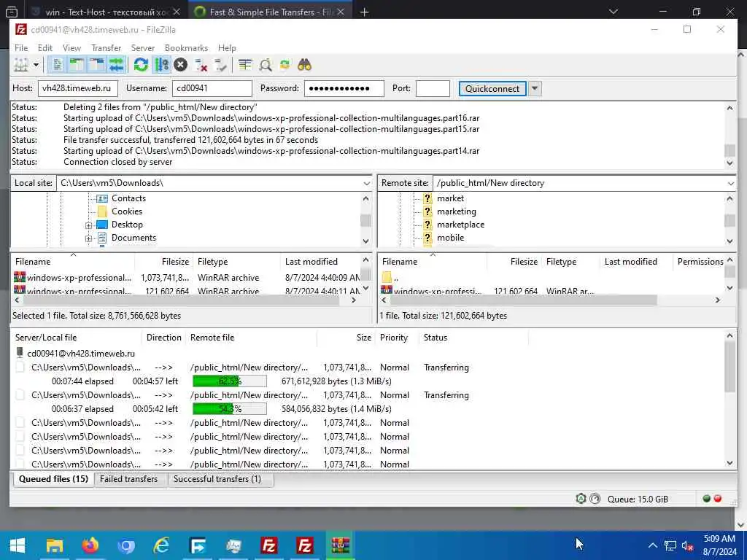This screenshot has width=747, height=560.
Task: Click the server icon beside cd00941@vh428.timeweb.ru in queue
Action: click(x=20, y=353)
